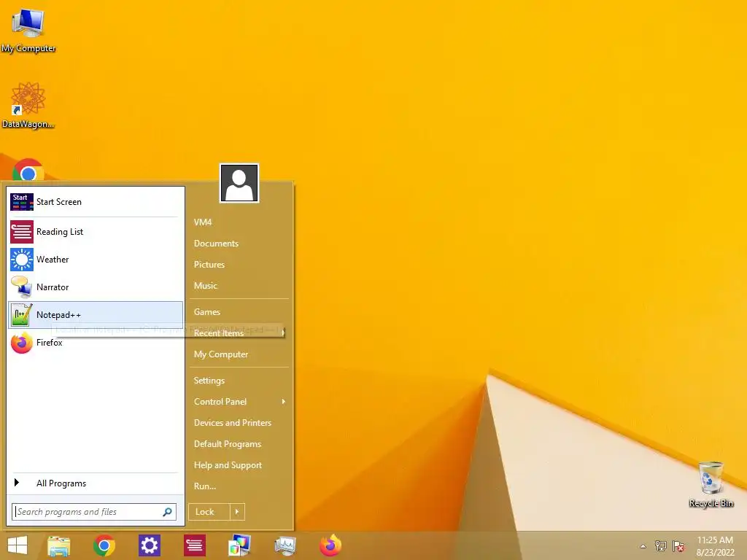Click the search magnifier icon
This screenshot has width=747, height=560.
[167, 512]
